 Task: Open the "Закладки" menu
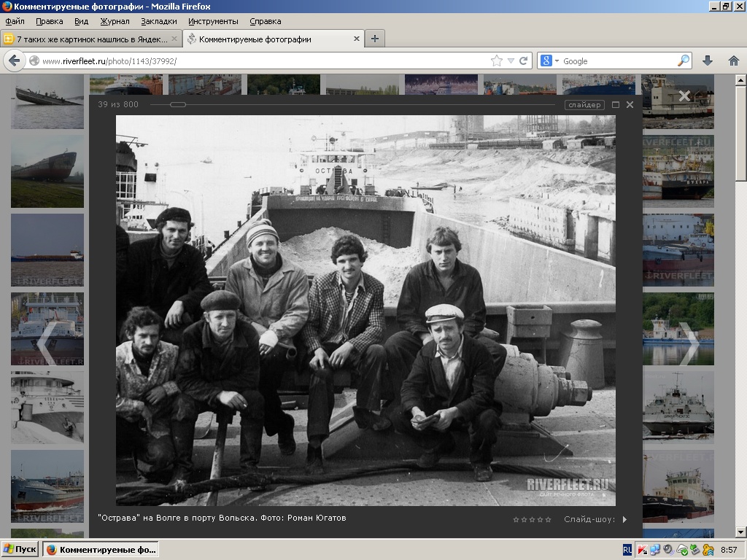coord(158,21)
